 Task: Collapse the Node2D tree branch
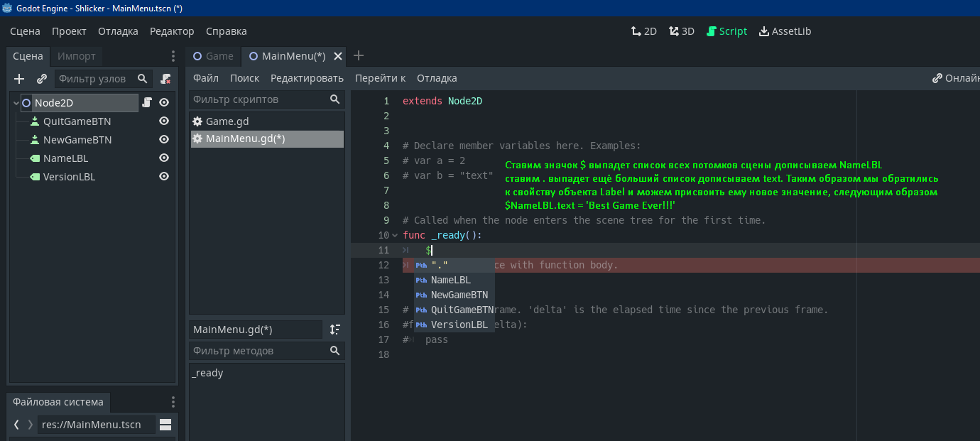click(16, 103)
